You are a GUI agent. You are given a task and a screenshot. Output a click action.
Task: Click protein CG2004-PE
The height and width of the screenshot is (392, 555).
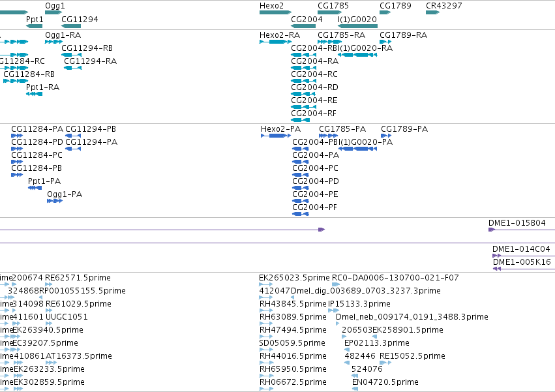(x=301, y=201)
